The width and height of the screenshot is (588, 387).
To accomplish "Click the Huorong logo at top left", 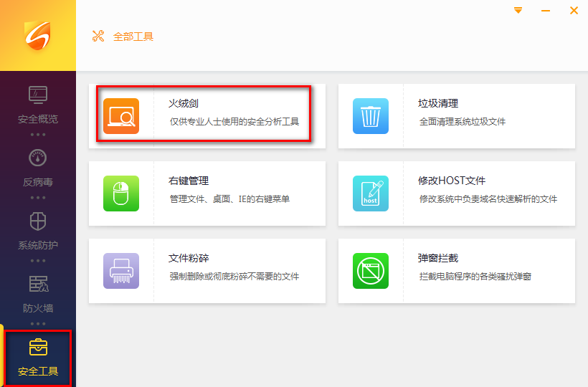I will pyautogui.click(x=37, y=35).
